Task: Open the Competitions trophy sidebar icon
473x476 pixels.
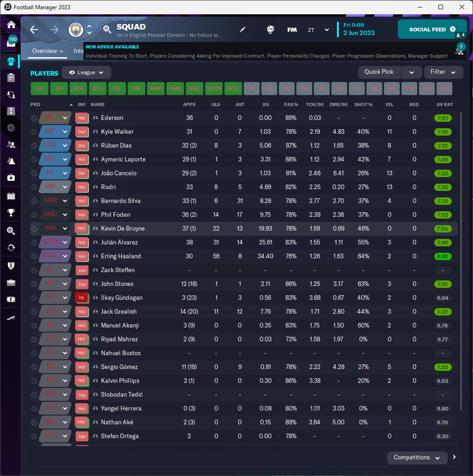Action: 11,213
